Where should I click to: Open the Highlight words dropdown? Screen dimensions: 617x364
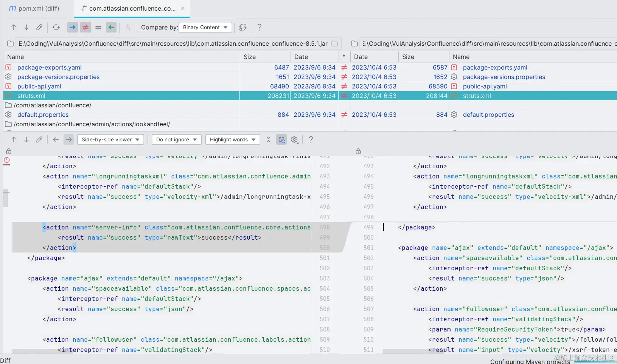233,139
